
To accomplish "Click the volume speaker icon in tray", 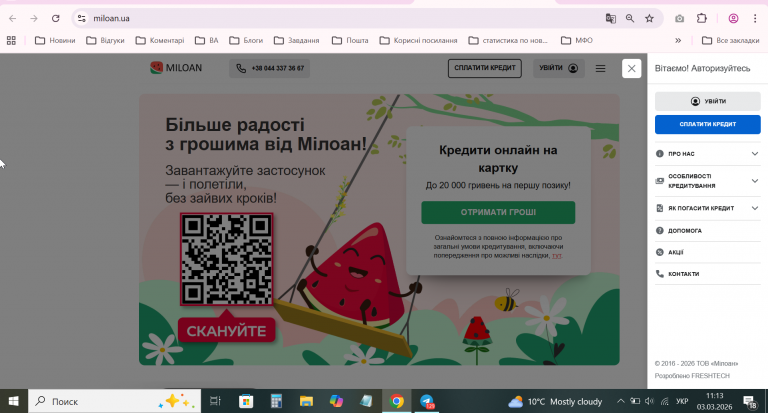I will (649, 401).
